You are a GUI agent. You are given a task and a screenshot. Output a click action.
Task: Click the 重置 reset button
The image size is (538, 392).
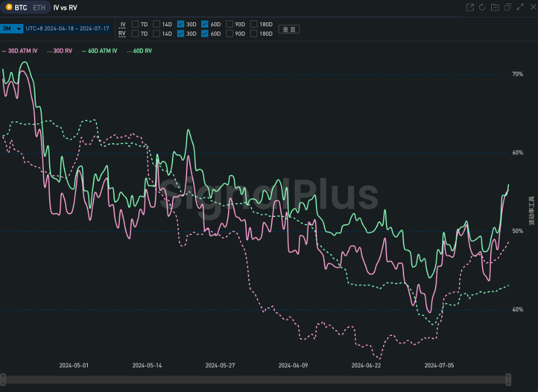[289, 29]
